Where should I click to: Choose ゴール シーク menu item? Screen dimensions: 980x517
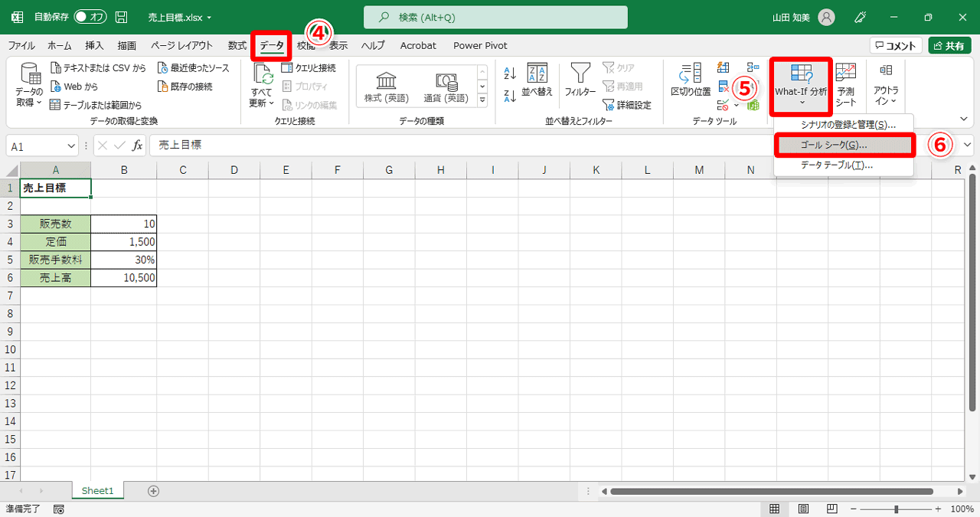tap(844, 145)
